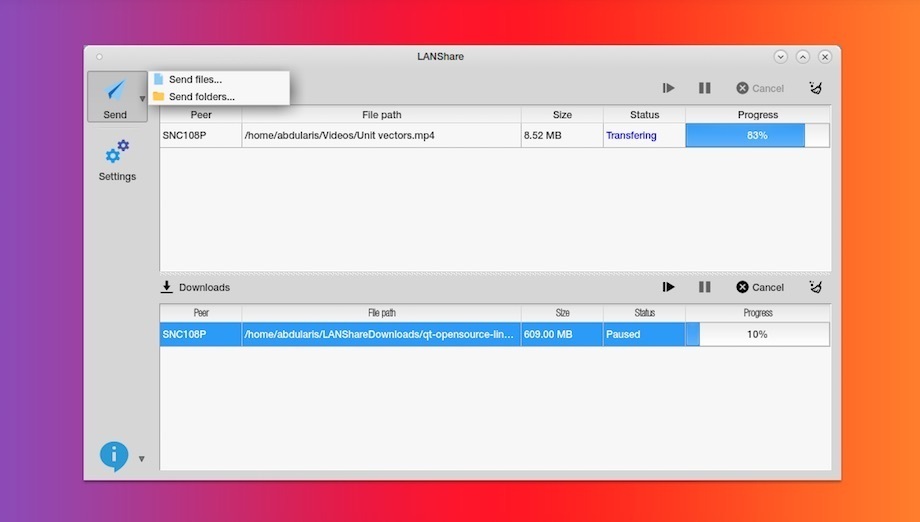Click the Transfering status cell

644,135
